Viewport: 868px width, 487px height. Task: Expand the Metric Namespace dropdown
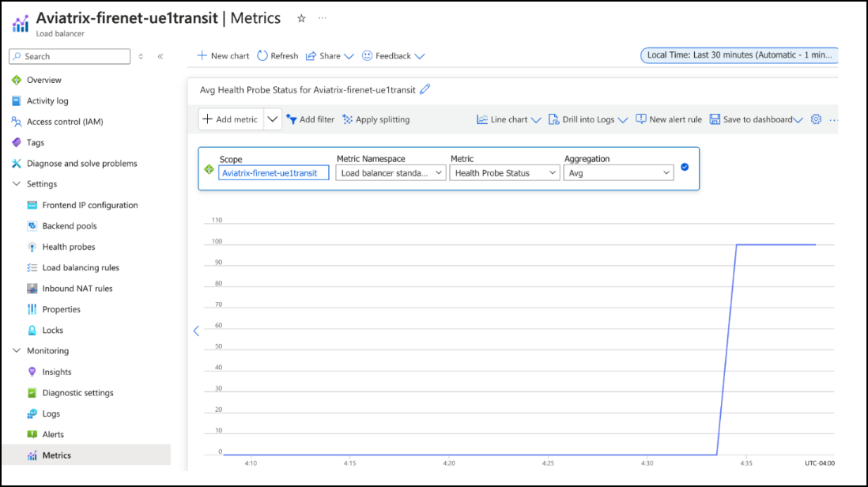[x=391, y=173]
